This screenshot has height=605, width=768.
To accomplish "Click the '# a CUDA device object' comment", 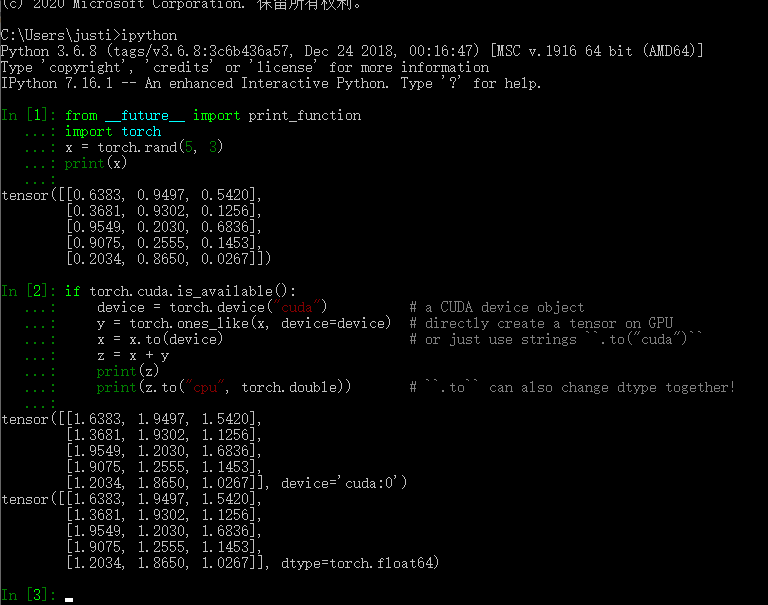I will 497,307.
